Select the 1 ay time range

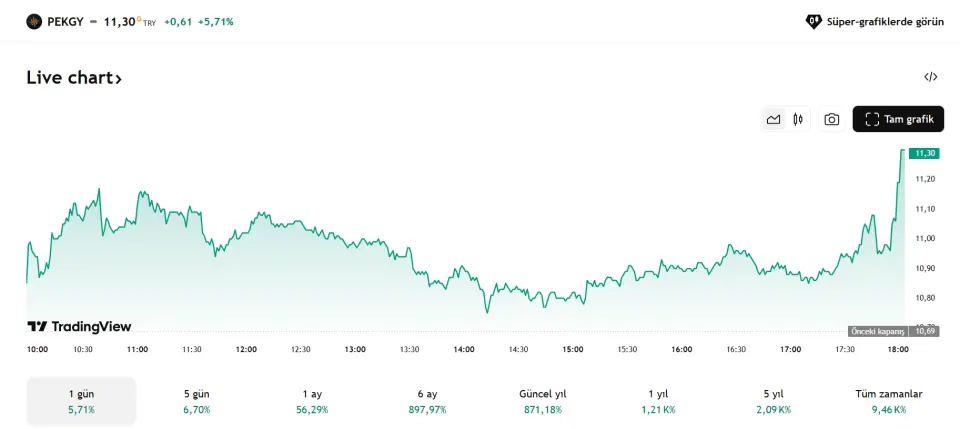pyautogui.click(x=313, y=401)
